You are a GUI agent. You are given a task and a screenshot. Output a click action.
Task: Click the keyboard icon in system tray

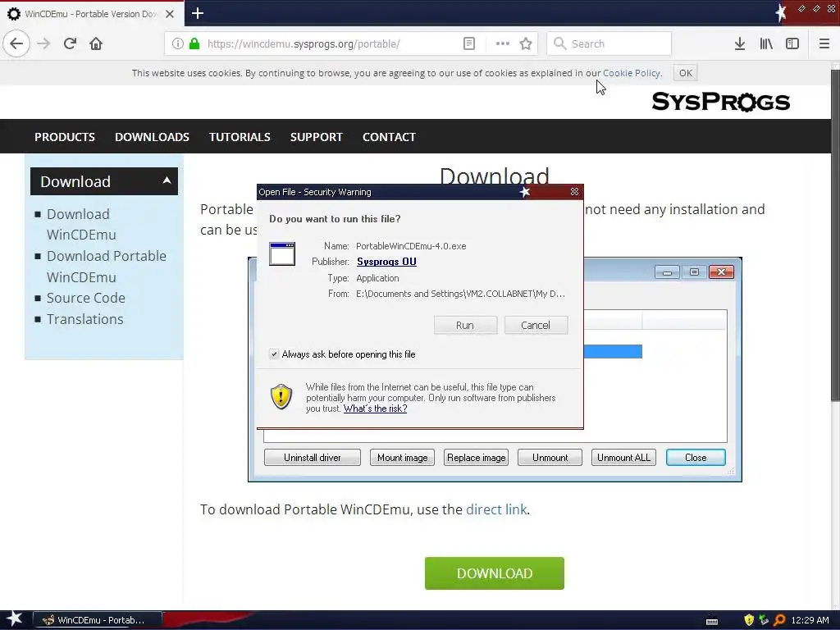(712, 621)
